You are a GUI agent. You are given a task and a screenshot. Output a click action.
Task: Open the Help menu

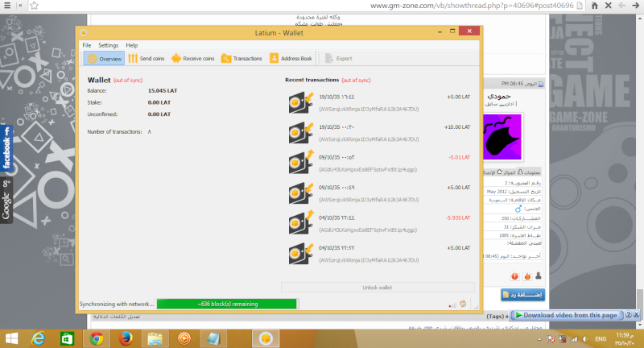point(131,45)
